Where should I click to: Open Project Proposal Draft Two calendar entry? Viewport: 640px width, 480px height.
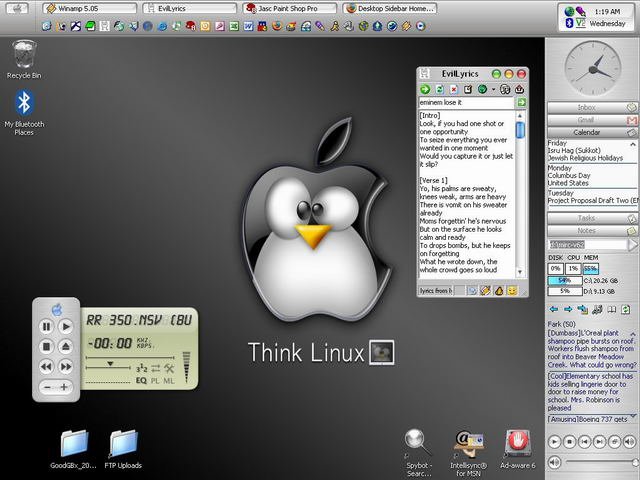pyautogui.click(x=592, y=200)
